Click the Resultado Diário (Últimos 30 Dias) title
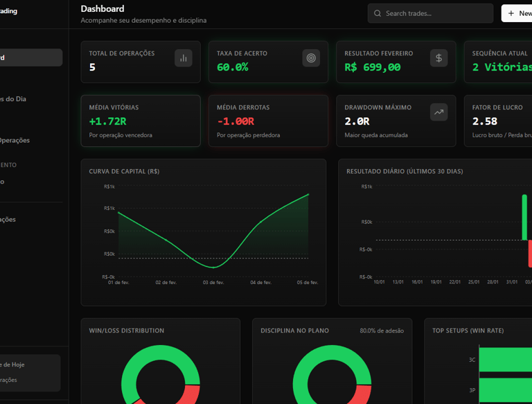Screen dimensions: 532x404 [x=405, y=171]
